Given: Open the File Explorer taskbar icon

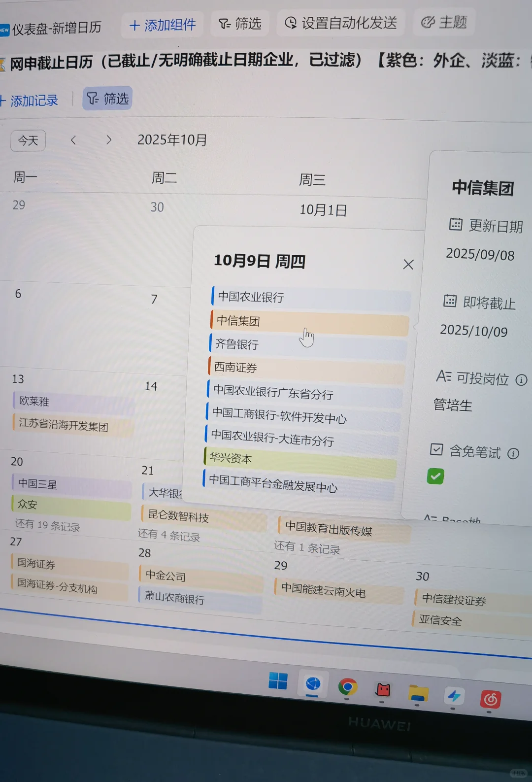Looking at the screenshot, I should pyautogui.click(x=418, y=694).
